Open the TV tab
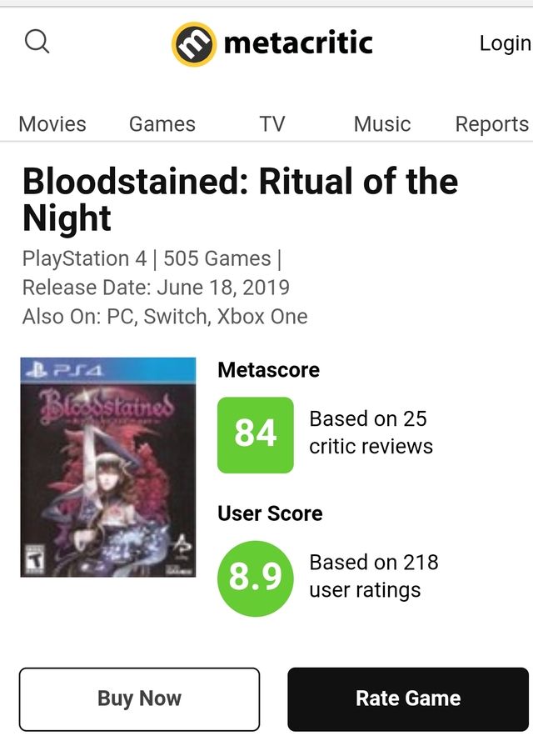Image resolution: width=533 pixels, height=756 pixels. [x=271, y=124]
